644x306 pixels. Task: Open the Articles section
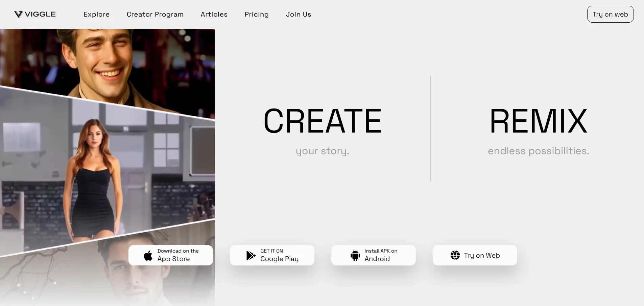(x=214, y=14)
